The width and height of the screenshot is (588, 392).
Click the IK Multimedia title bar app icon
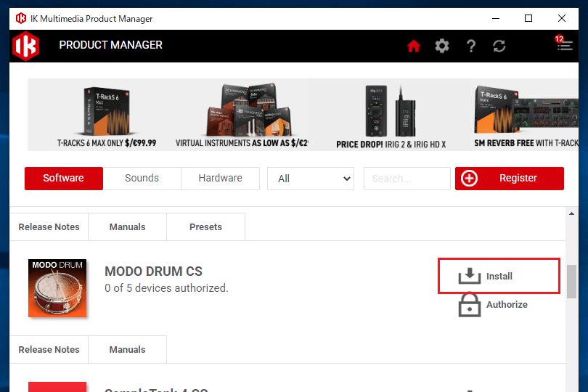pyautogui.click(x=21, y=18)
